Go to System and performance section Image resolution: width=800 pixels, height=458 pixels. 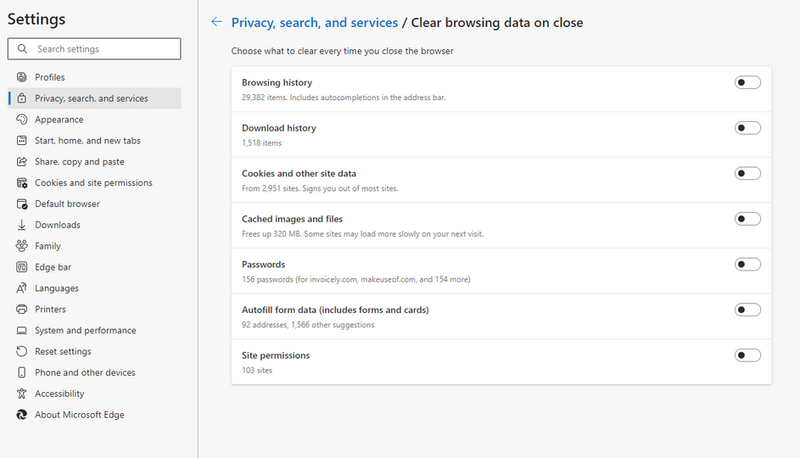point(85,330)
